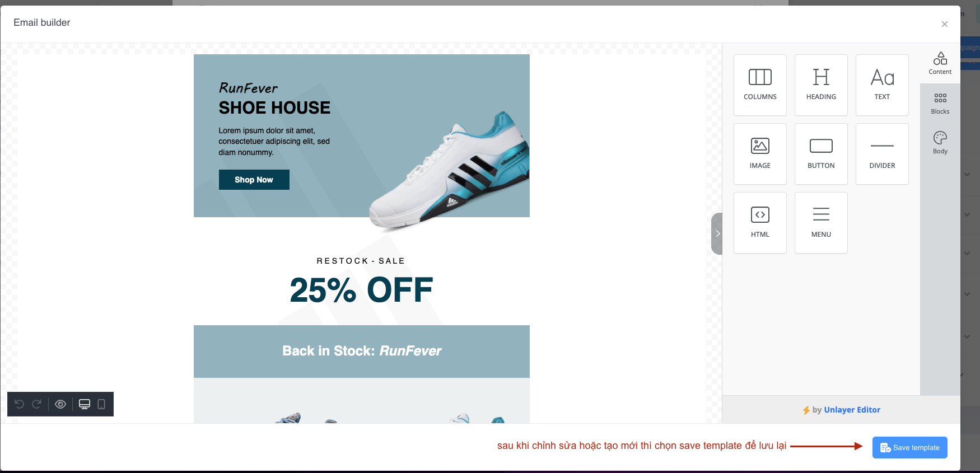980x473 pixels.
Task: Undo the last edit
Action: pos(20,404)
